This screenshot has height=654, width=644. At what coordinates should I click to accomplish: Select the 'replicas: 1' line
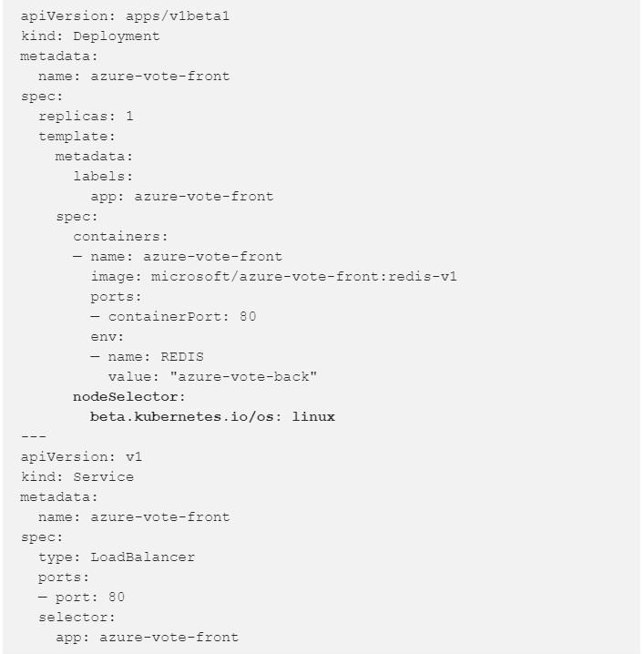coord(86,117)
